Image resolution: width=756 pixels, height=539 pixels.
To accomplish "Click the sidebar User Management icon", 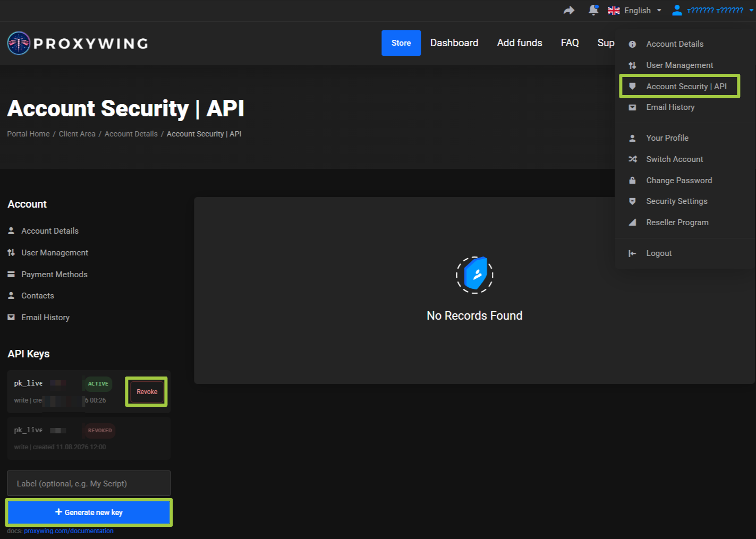I will point(11,253).
